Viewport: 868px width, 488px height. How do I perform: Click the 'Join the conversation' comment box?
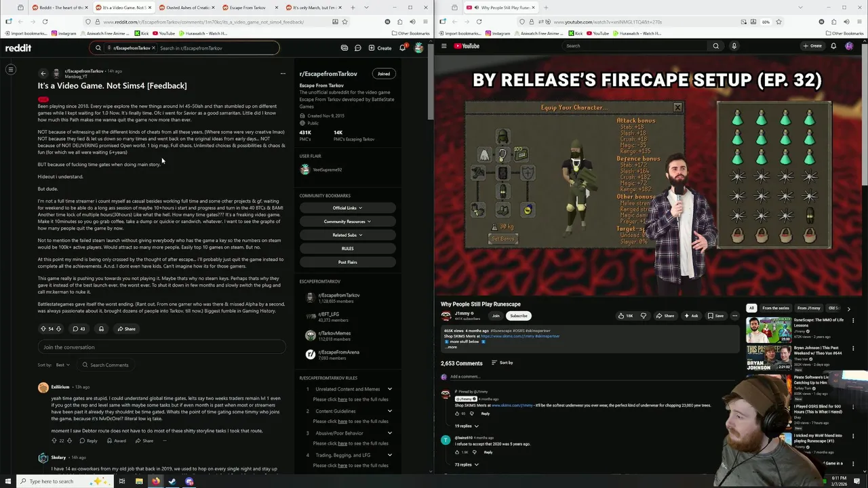tap(161, 347)
